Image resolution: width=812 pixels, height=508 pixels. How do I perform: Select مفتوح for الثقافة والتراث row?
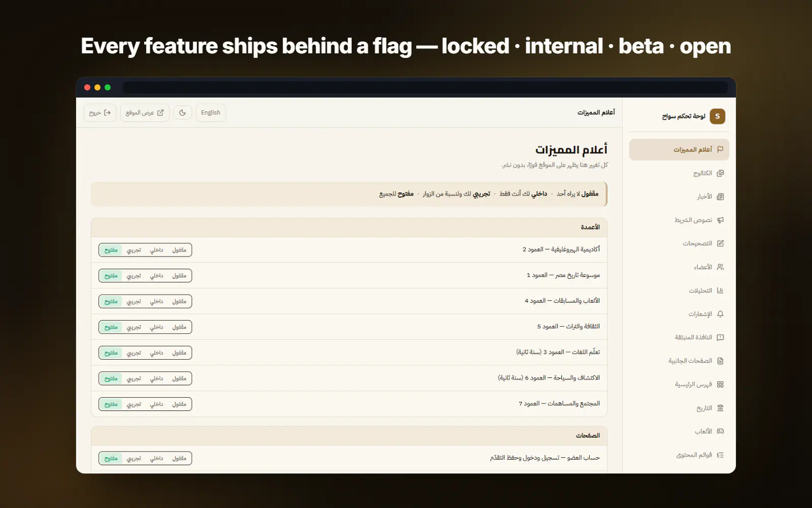pyautogui.click(x=111, y=327)
